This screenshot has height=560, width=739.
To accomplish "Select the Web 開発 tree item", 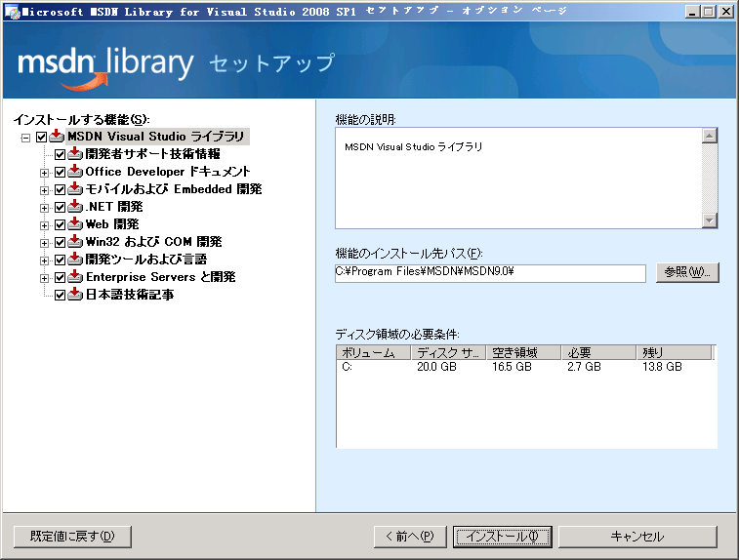I will (112, 224).
